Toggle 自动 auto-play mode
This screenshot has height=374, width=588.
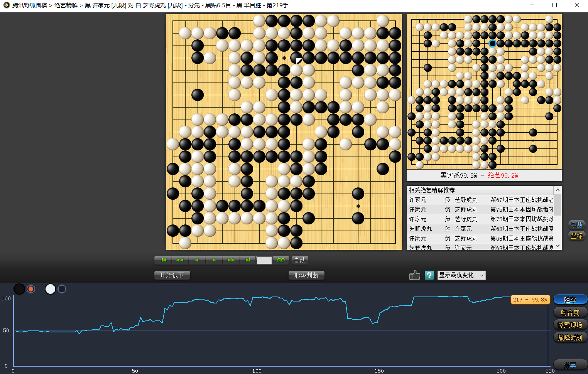(300, 260)
